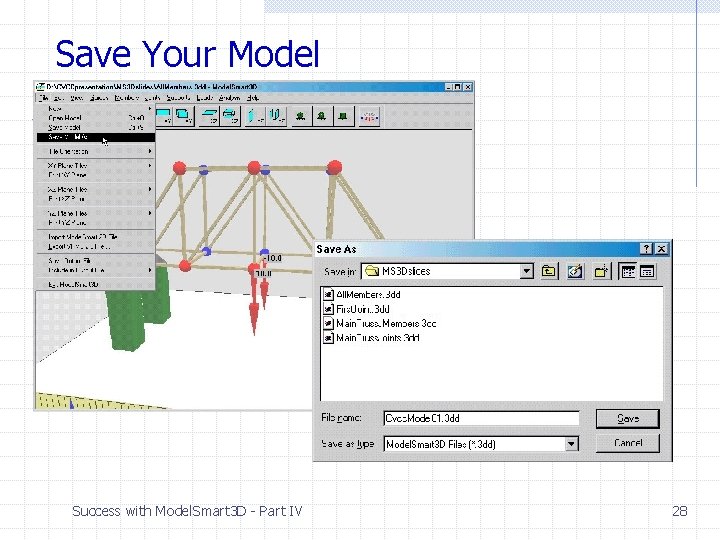Click the -10.0 load label
This screenshot has height=540, width=720.
[x=273, y=259]
